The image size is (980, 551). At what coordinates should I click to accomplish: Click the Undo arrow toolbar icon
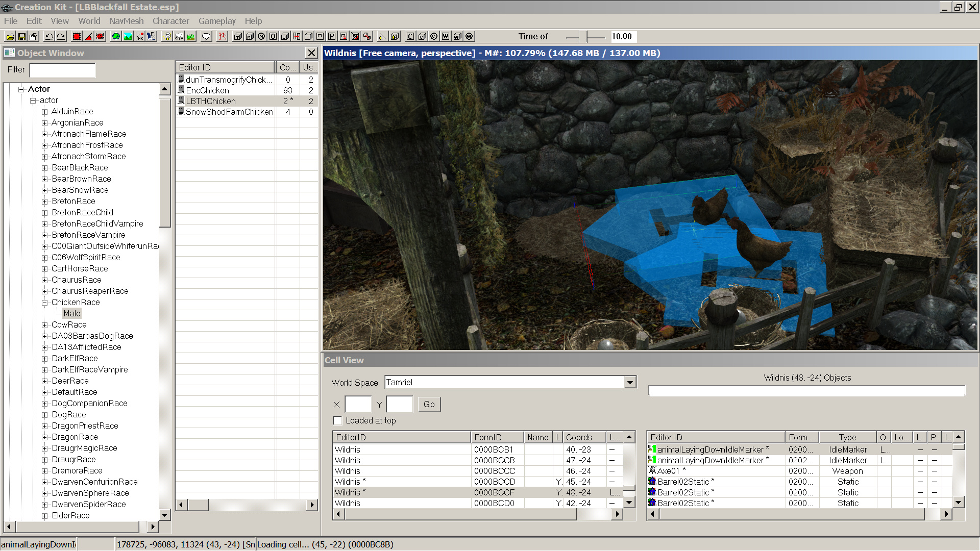[x=49, y=36]
